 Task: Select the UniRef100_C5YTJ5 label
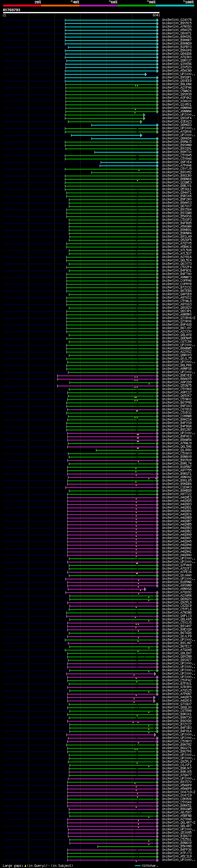pyautogui.click(x=177, y=169)
